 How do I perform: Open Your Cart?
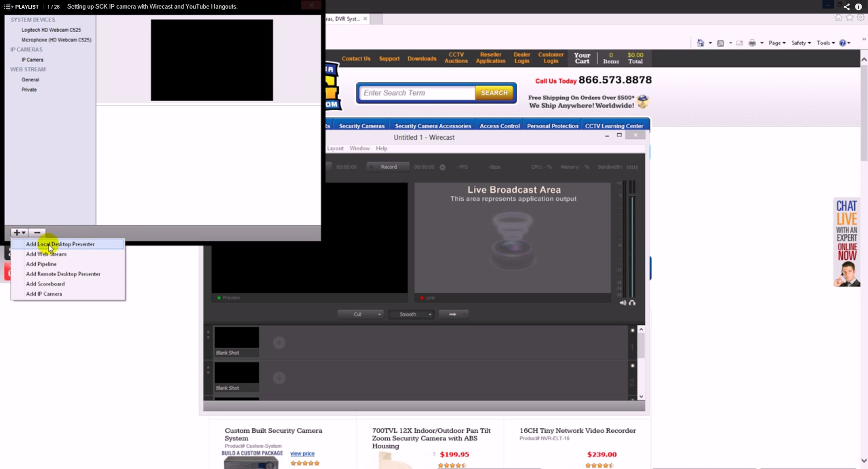[582, 58]
